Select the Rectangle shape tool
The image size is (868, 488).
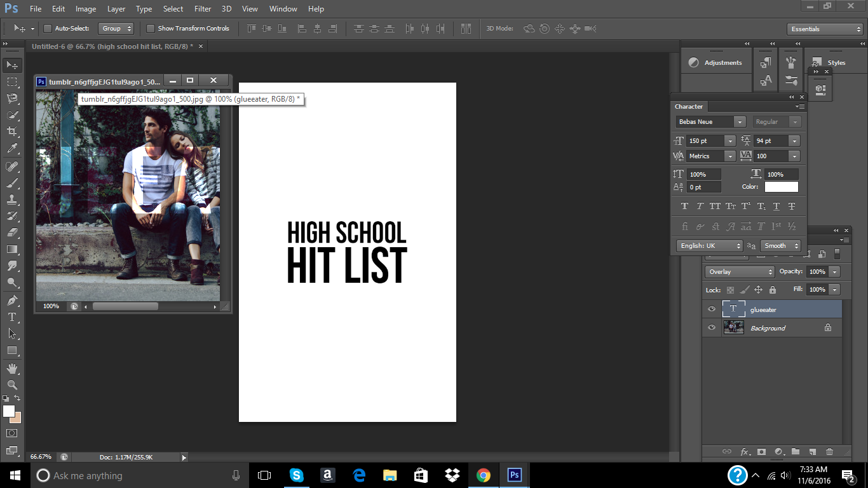12,350
